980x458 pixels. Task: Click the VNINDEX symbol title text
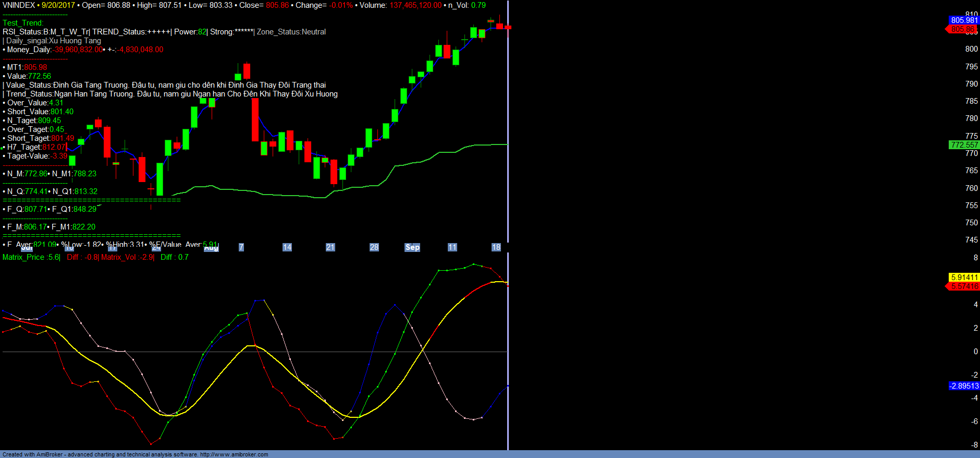[19, 5]
